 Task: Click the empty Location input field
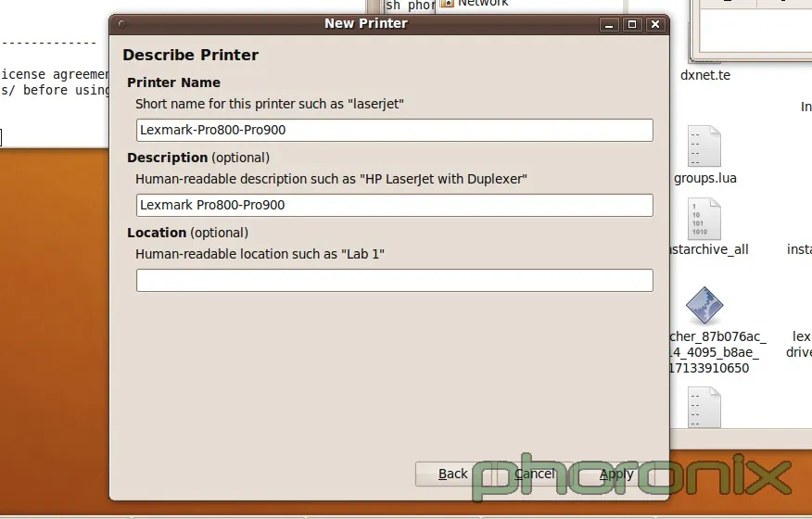[395, 280]
